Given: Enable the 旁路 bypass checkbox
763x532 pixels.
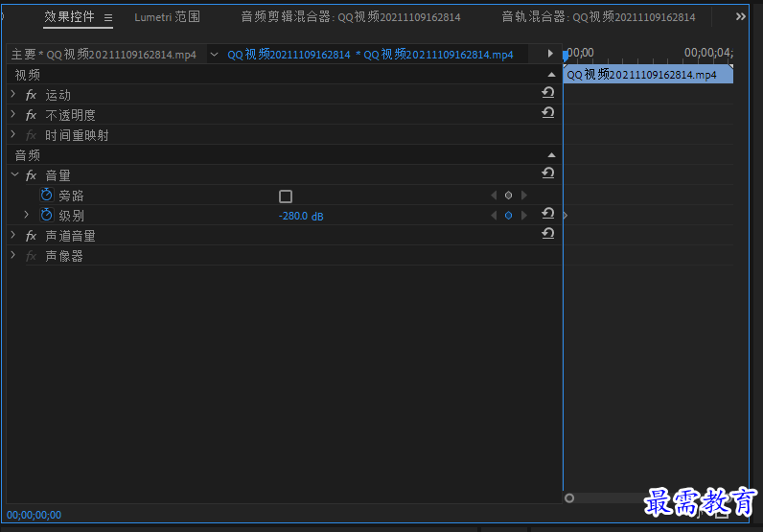Looking at the screenshot, I should 286,197.
